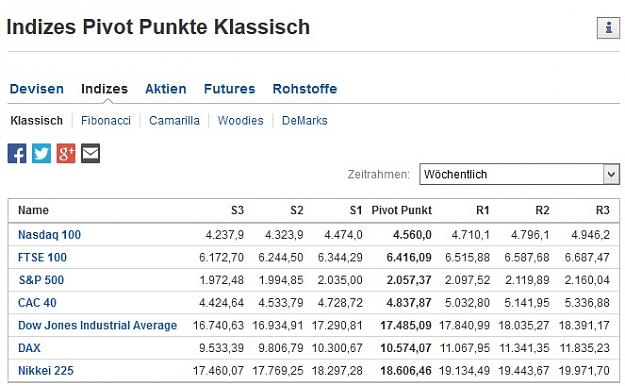This screenshot has width=625, height=386.
Task: Choose the DeMarks pivot method
Action: pyautogui.click(x=305, y=121)
